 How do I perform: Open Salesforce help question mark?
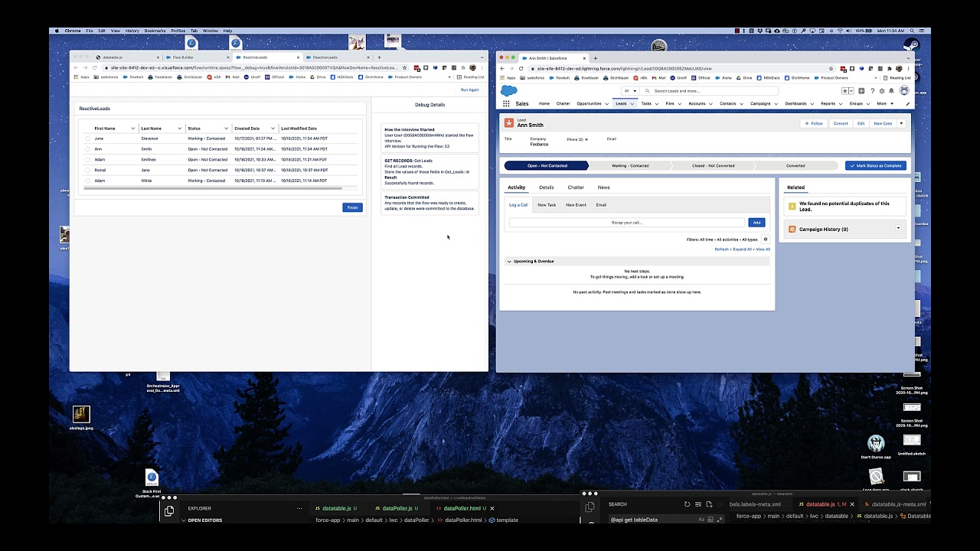coord(872,91)
